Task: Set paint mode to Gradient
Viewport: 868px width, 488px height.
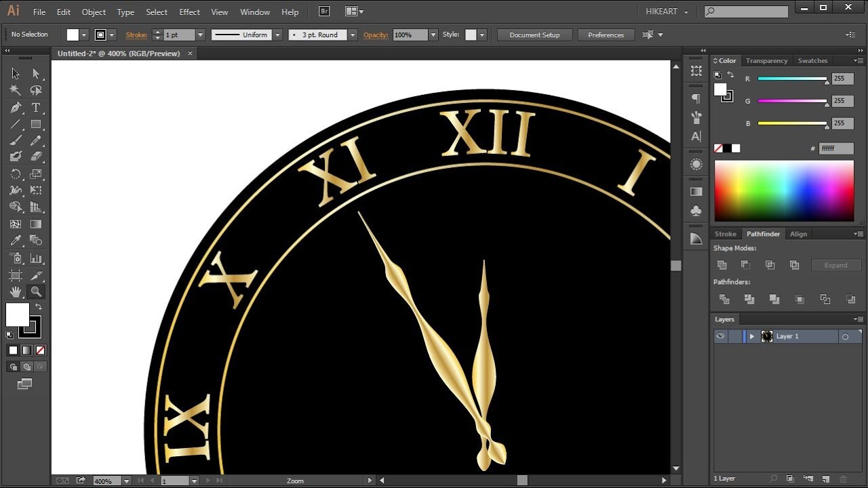Action: [x=26, y=350]
